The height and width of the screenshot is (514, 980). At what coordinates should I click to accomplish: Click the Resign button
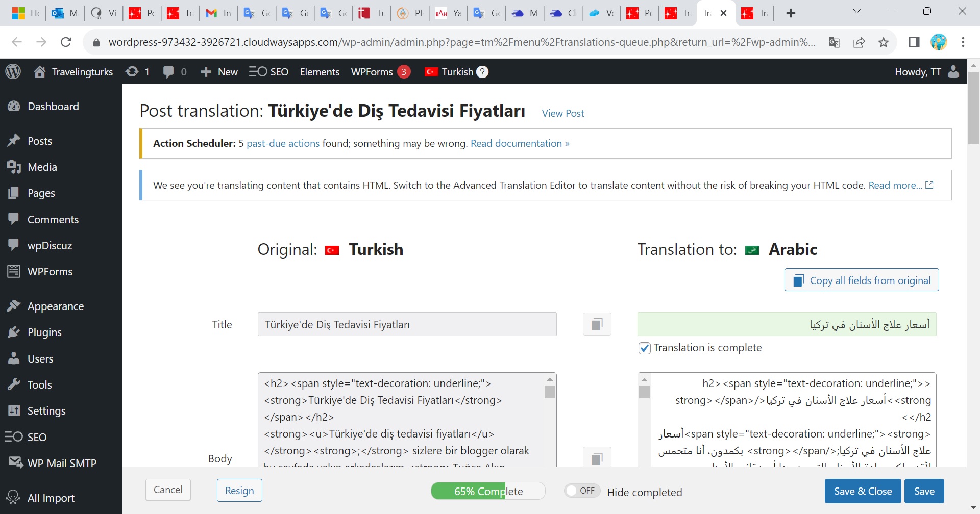pos(239,490)
